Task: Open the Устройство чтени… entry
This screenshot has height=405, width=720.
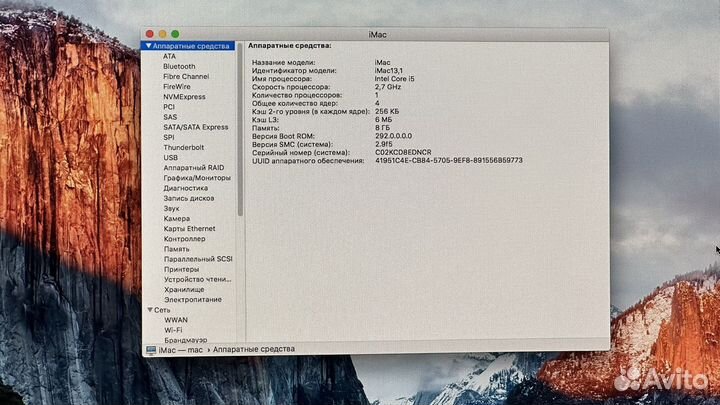Action: (x=197, y=279)
